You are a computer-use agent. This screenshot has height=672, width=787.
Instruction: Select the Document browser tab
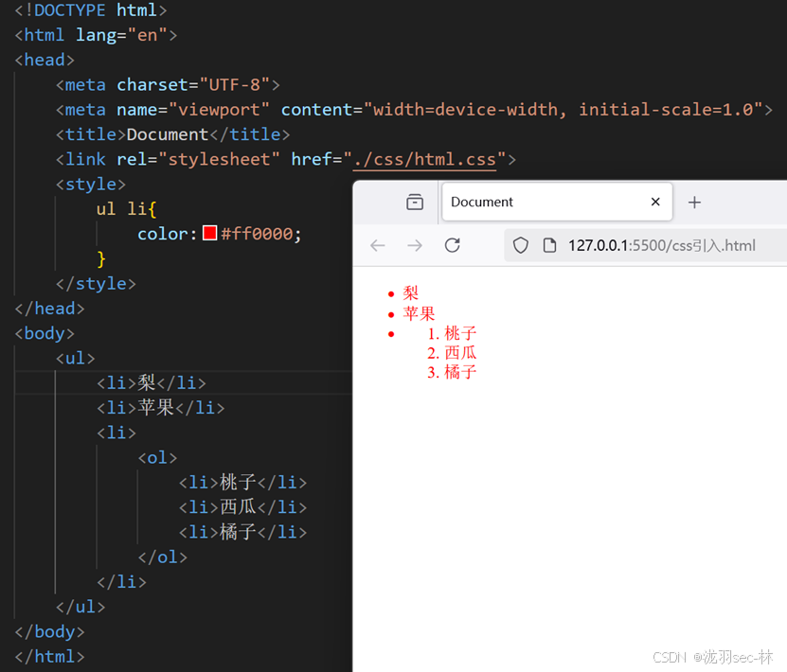(x=557, y=202)
